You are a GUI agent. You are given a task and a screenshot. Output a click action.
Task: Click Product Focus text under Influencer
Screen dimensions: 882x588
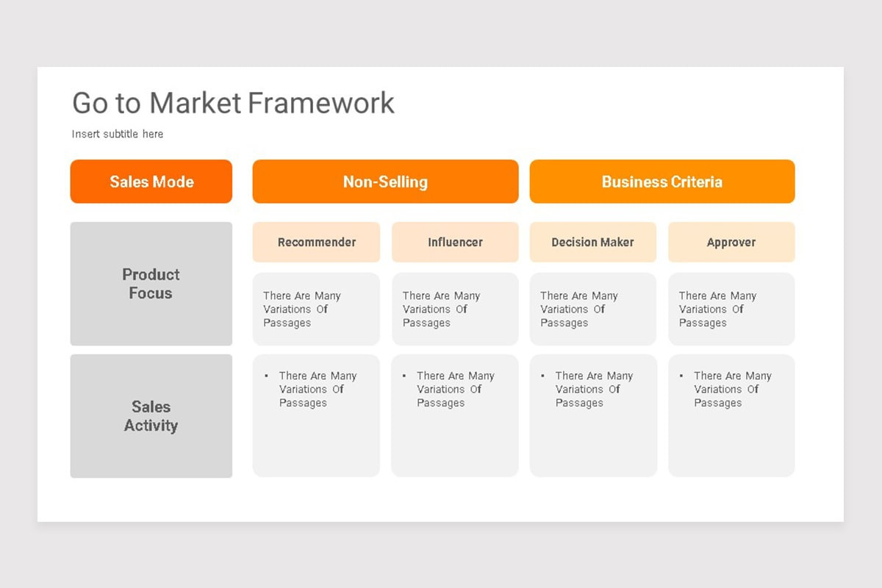441,309
